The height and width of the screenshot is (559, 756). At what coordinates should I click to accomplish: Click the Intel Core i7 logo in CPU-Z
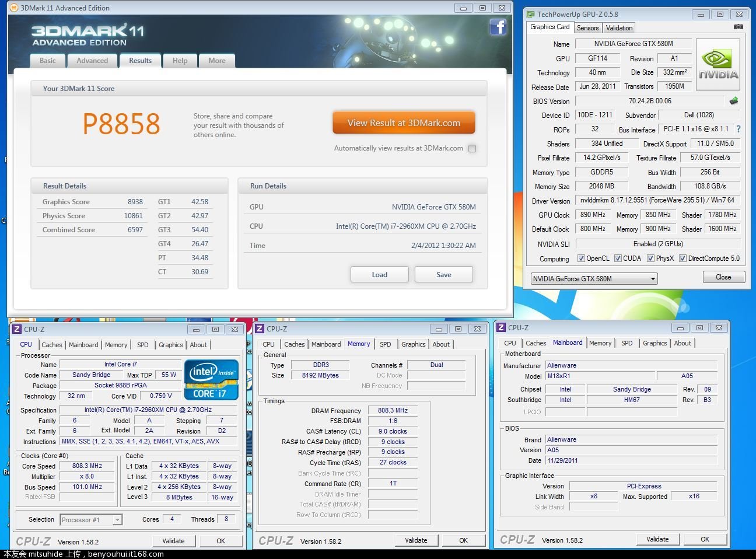(x=212, y=380)
